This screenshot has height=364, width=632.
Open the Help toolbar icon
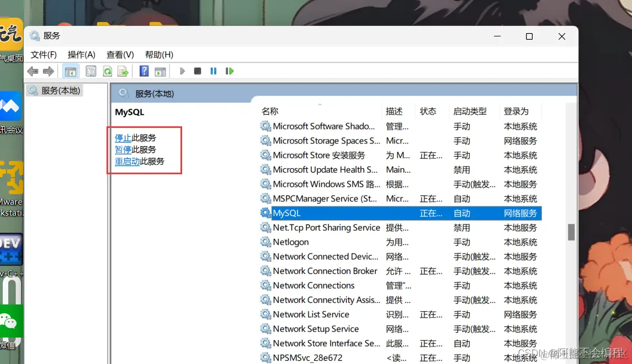click(144, 71)
